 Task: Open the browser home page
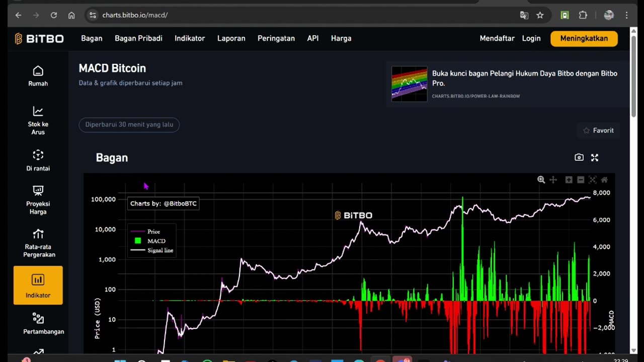pos(71,15)
